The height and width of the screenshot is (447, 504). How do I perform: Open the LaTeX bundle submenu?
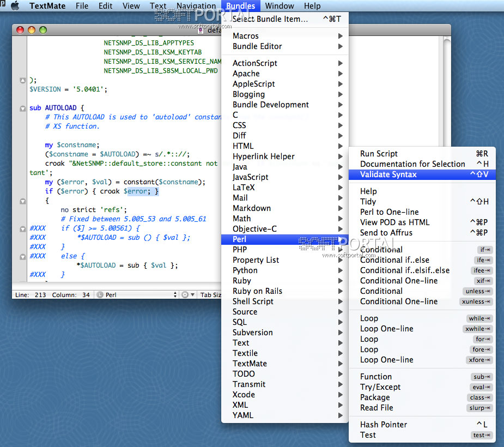click(x=285, y=187)
